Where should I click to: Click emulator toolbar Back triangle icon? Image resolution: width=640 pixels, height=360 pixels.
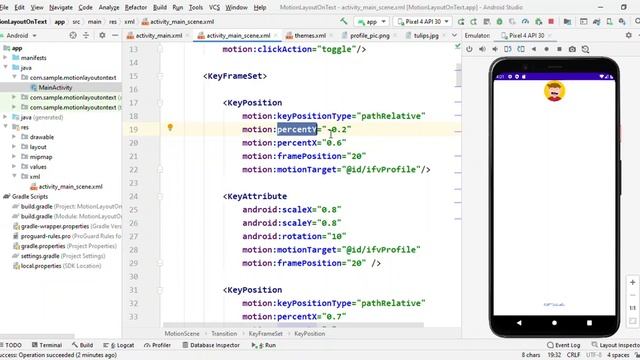click(x=533, y=49)
